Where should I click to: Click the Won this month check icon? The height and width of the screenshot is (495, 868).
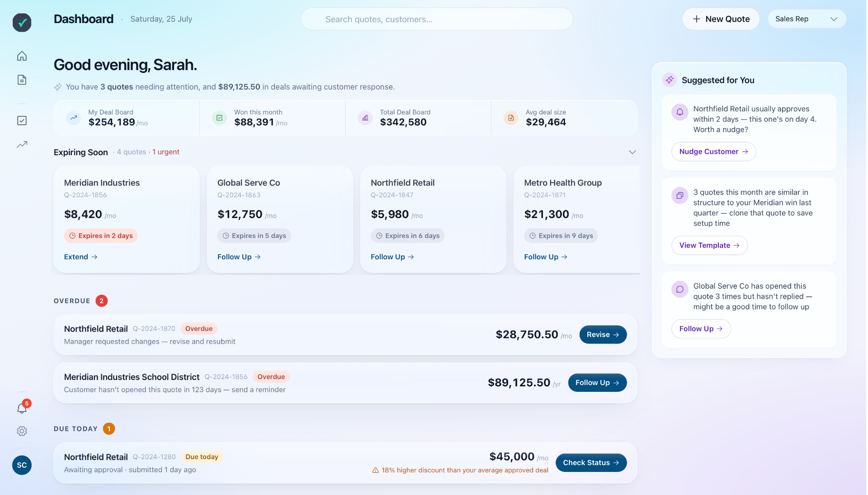click(x=219, y=118)
